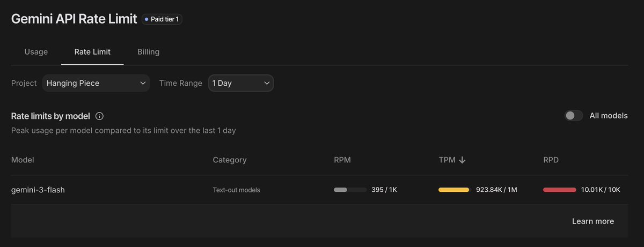Click the info icon beside Rate limits by model
This screenshot has height=247, width=644.
click(x=99, y=116)
